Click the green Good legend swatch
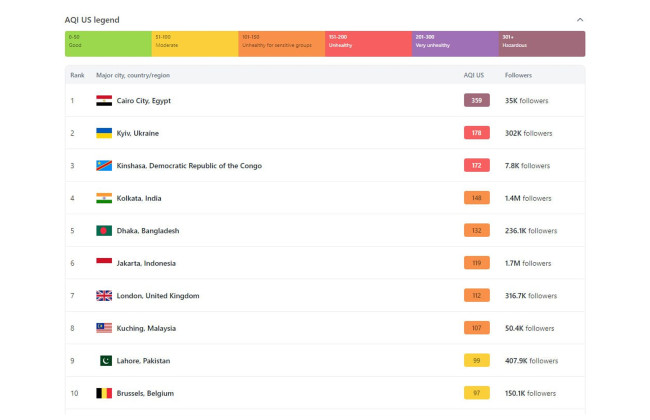Viewport: 650px width, 420px height. [108, 43]
